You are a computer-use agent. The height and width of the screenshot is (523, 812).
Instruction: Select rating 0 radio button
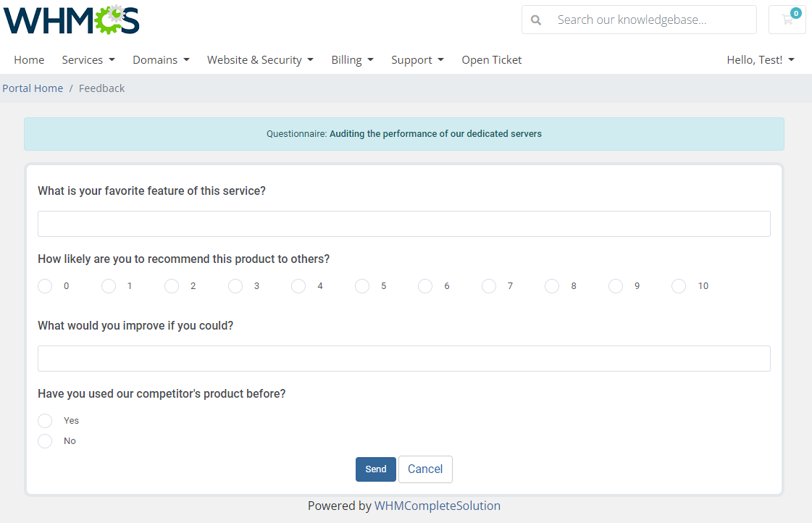(45, 286)
